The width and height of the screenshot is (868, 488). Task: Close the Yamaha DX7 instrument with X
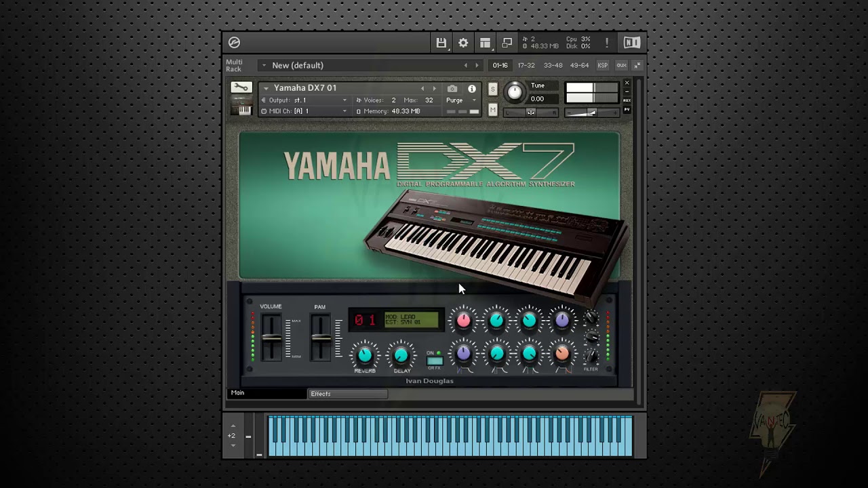(x=627, y=83)
